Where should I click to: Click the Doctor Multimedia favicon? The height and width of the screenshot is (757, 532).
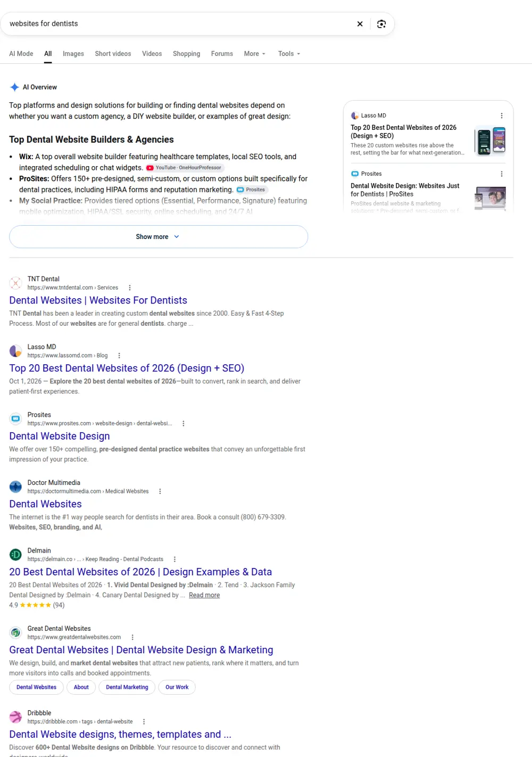(x=16, y=487)
